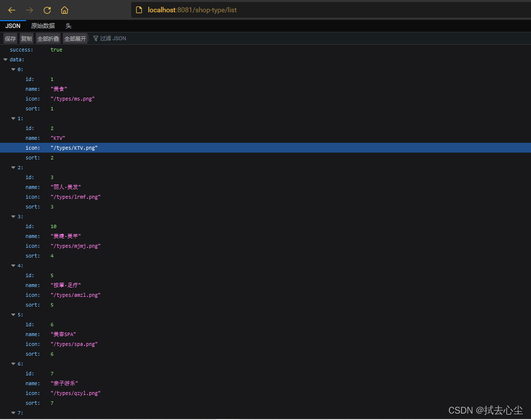Select the name "KTV" row
The height and width of the screenshot is (420, 531).
(x=265, y=138)
